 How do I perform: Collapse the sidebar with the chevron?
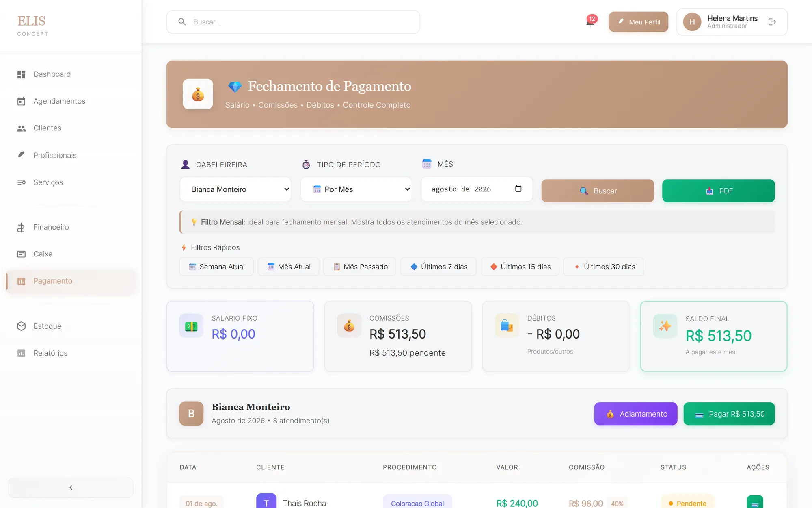point(71,488)
